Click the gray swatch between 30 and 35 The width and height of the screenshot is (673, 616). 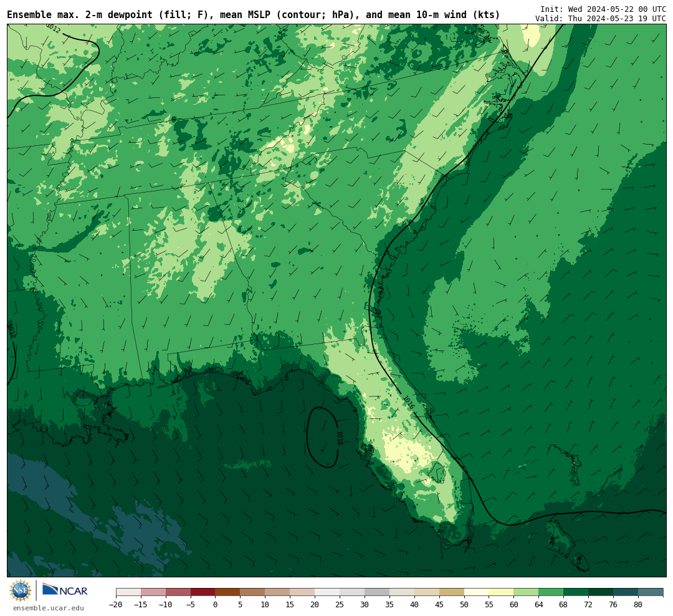coord(377,592)
